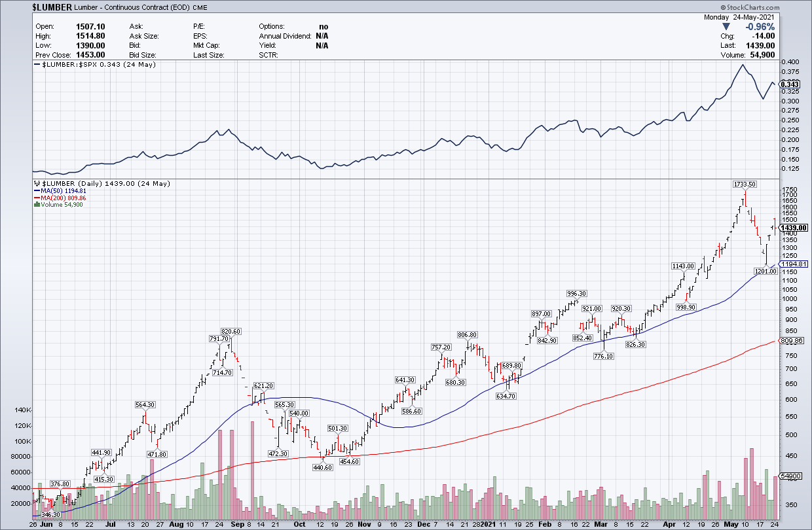This screenshot has height=530, width=812.
Task: Click the red down-arrow next to -0.96%
Action: coord(728,27)
